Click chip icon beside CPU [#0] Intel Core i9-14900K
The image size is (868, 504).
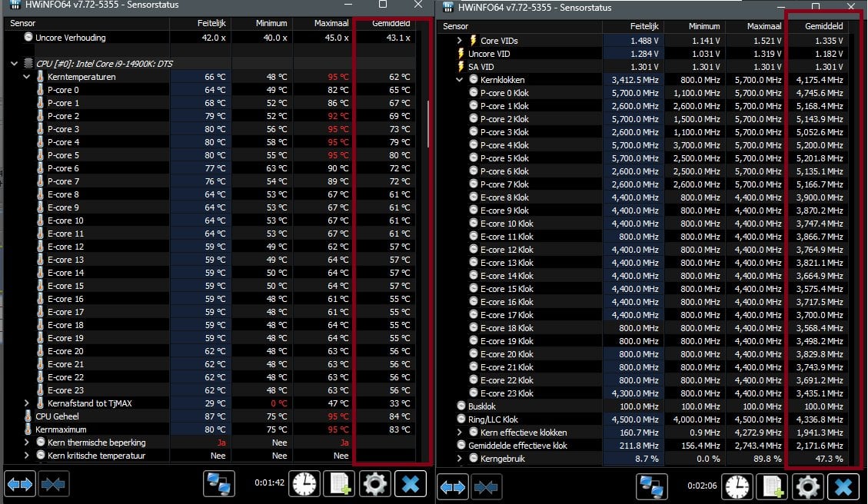pos(28,63)
